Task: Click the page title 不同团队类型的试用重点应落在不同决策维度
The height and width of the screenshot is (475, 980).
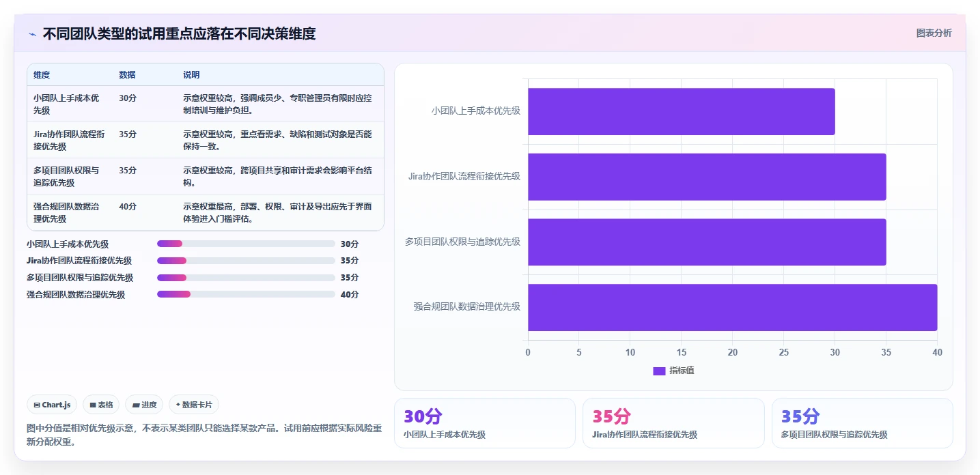Action: click(179, 34)
